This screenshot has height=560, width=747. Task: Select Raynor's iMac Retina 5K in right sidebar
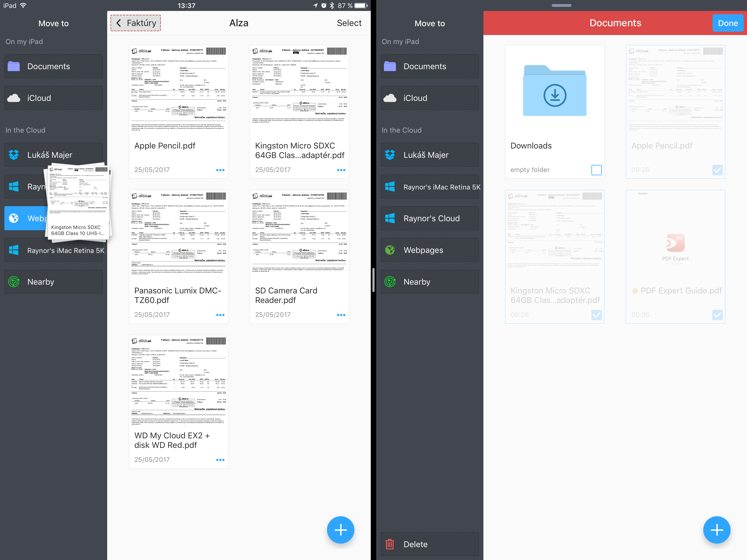coord(430,187)
